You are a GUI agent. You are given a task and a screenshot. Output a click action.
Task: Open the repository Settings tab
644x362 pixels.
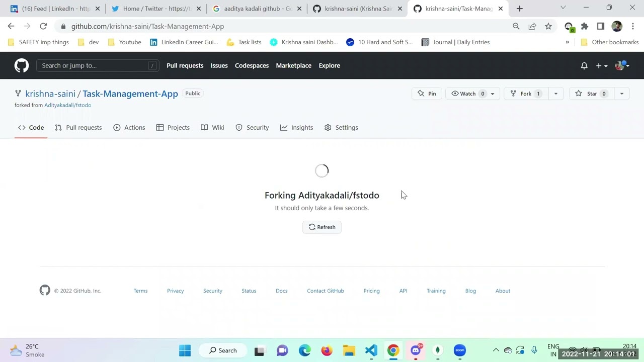[341, 128]
